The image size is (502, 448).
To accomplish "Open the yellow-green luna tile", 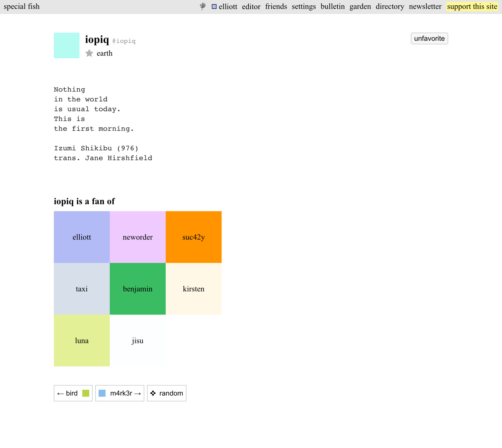I will click(x=82, y=341).
